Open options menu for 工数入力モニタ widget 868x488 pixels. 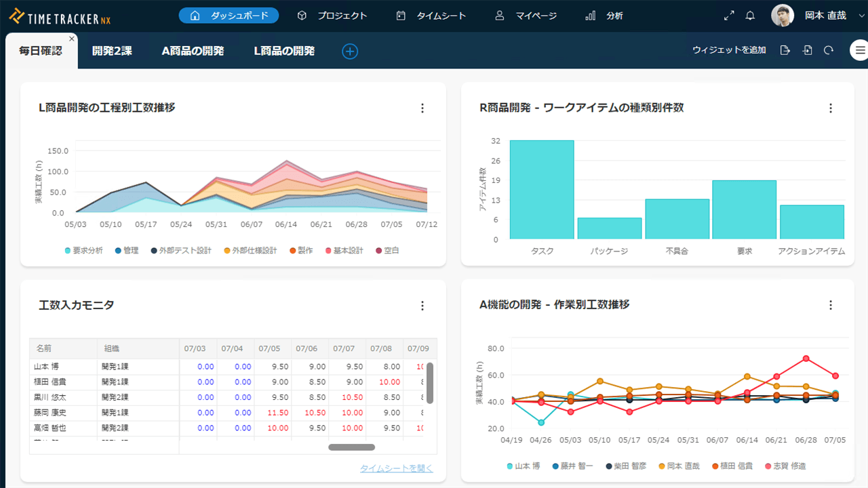pyautogui.click(x=422, y=306)
